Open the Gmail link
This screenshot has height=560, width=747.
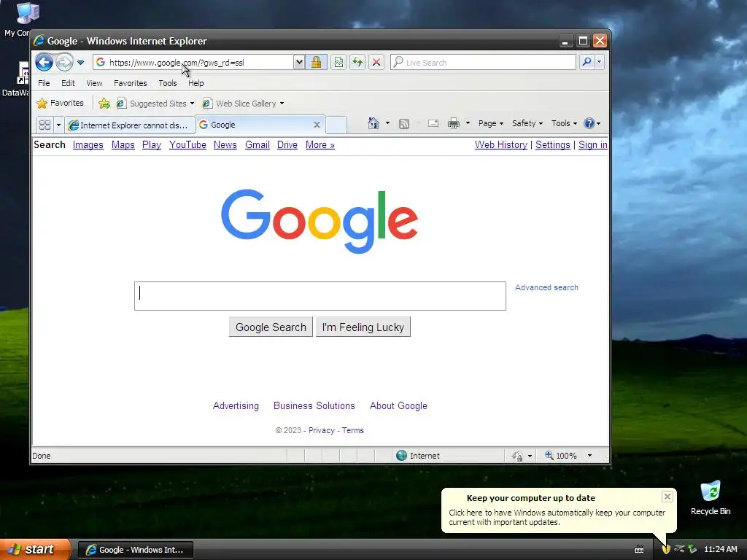tap(258, 145)
